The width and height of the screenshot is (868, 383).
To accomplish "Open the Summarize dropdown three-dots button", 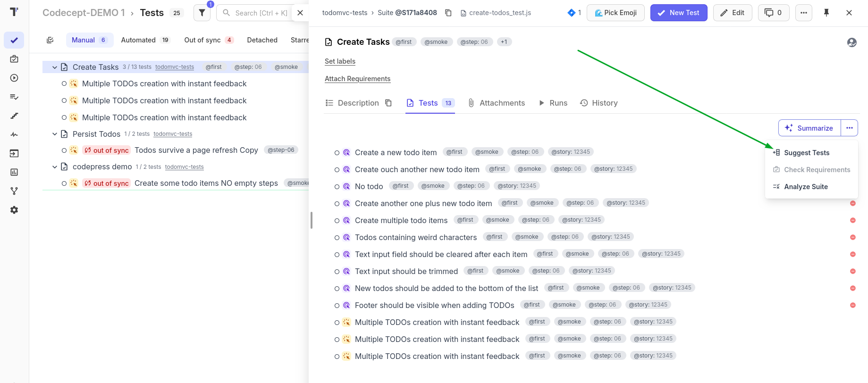I will pos(850,128).
